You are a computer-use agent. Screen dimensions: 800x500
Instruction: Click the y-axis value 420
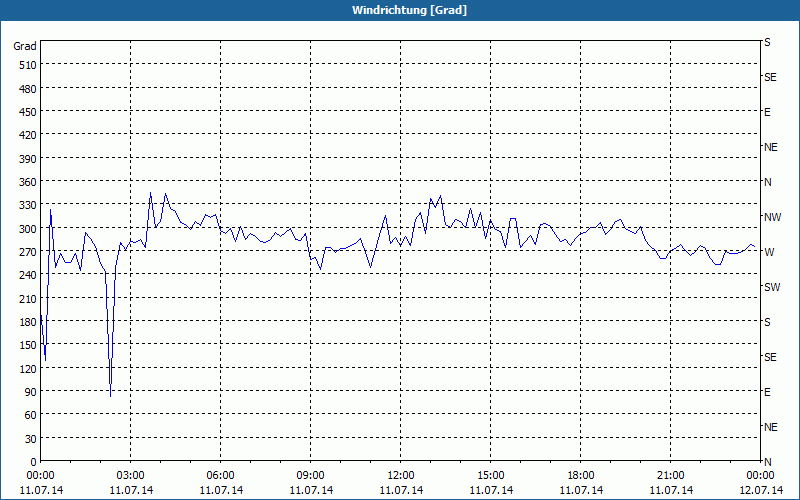[x=29, y=135]
